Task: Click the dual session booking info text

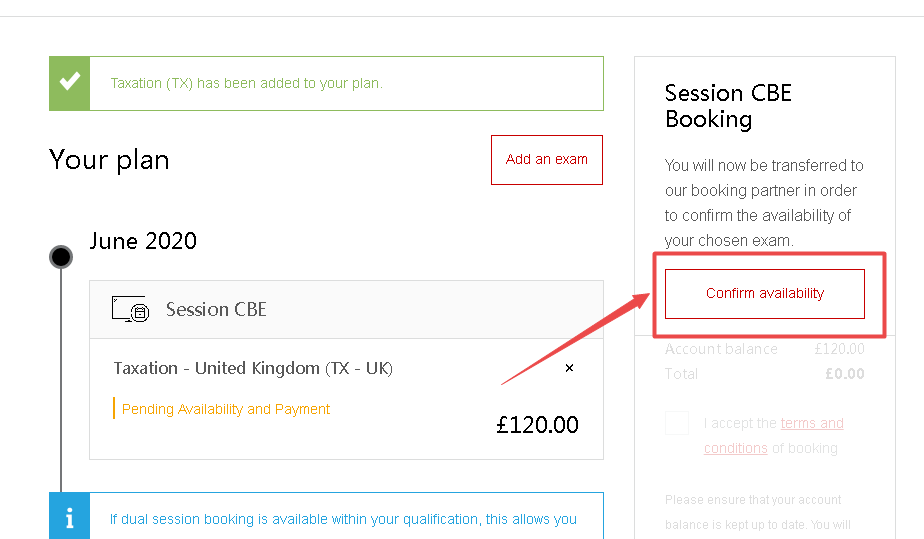Action: point(343,519)
